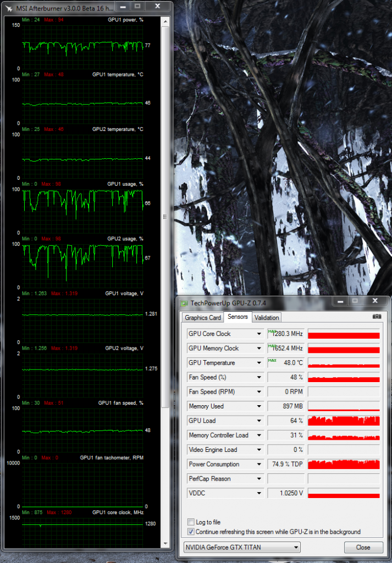Click the Close button in GPU-Z
The height and width of the screenshot is (563, 392).
[x=363, y=548]
